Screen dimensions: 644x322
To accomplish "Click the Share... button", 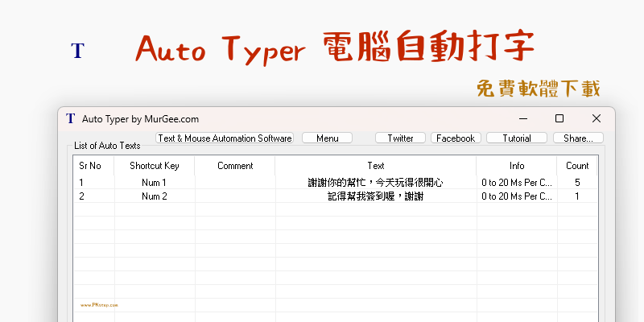I will coord(578,138).
